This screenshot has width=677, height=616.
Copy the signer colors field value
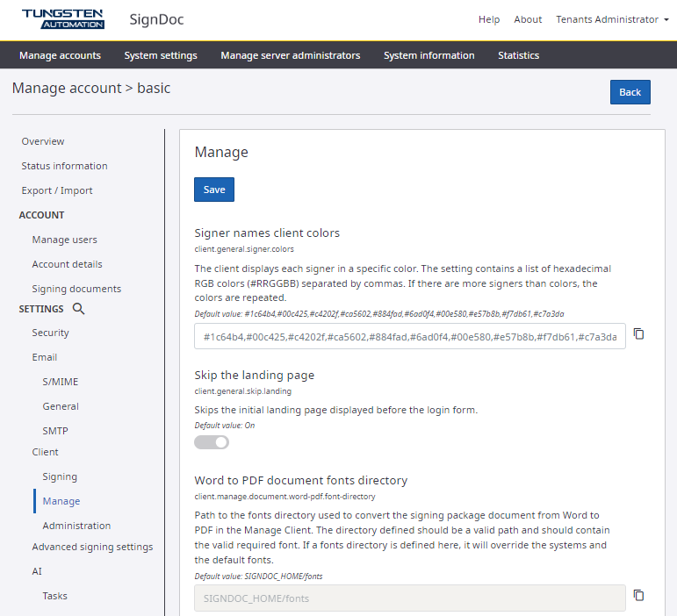[639, 334]
